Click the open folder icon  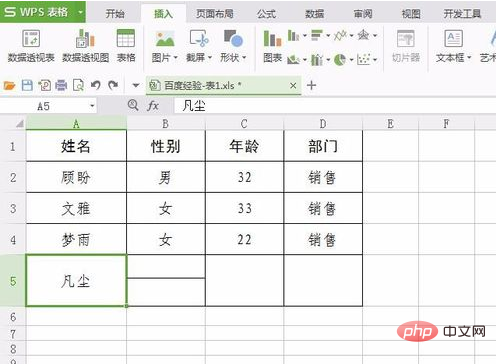[9, 86]
